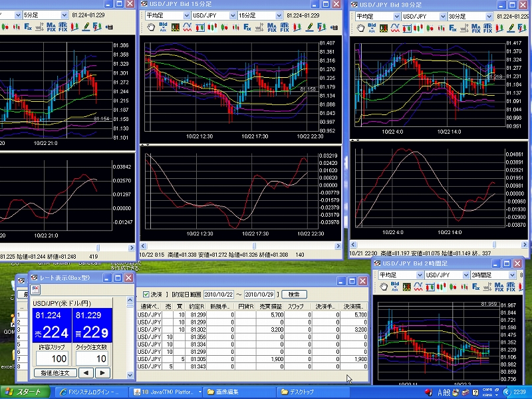The image size is (532, 399).
Task: Select pencil draw tool in 5分足 chart
Action: tap(86, 27)
